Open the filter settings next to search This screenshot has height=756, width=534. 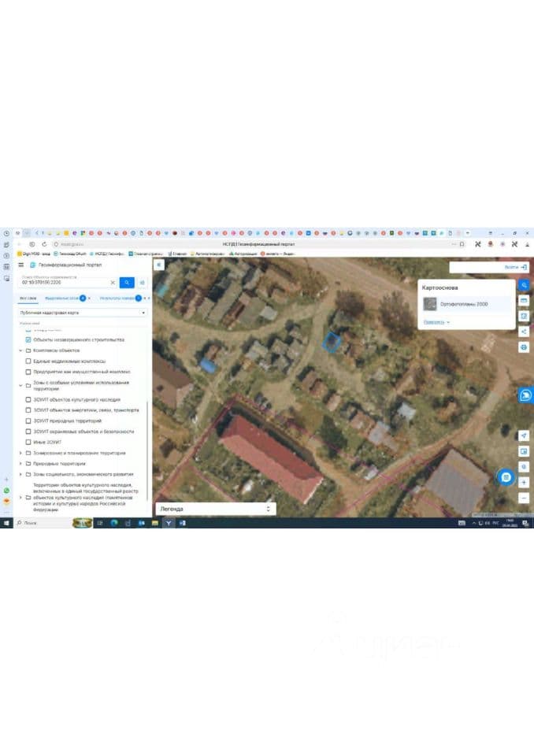coord(143,283)
